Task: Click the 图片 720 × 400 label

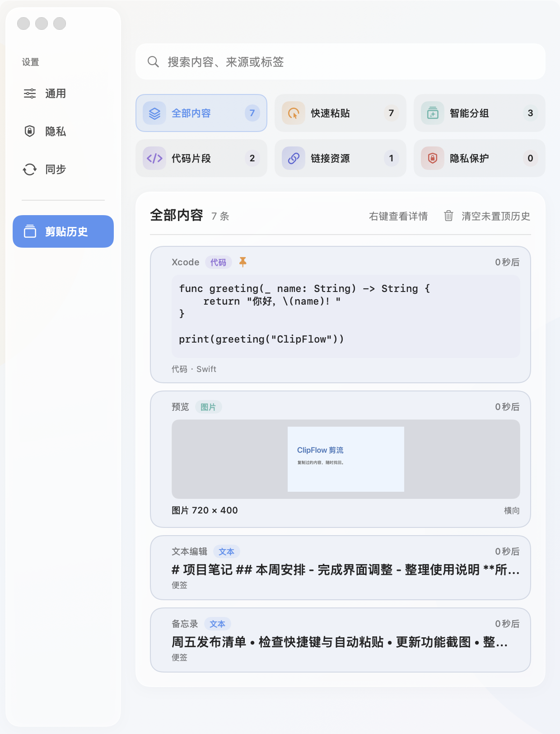Action: 205,510
